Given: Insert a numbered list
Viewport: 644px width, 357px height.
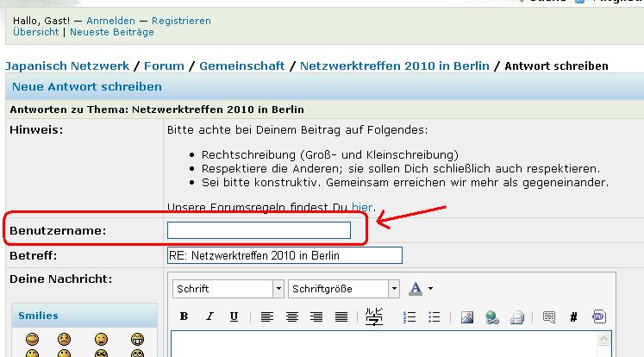Looking at the screenshot, I should point(410,317).
